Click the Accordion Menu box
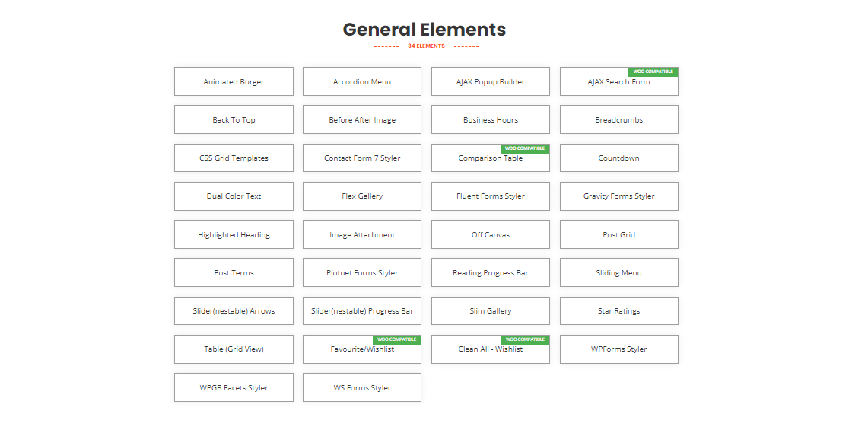The width and height of the screenshot is (868, 433). point(362,81)
